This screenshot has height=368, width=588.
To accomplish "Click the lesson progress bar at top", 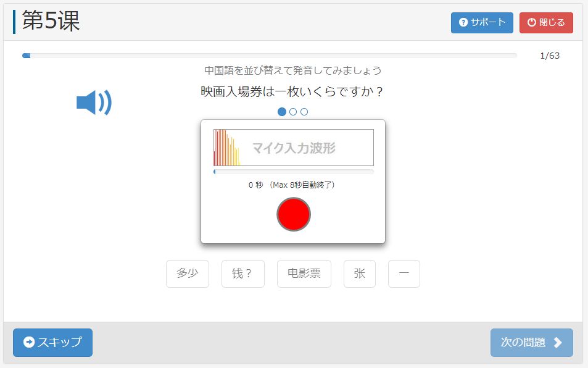I will pos(269,56).
